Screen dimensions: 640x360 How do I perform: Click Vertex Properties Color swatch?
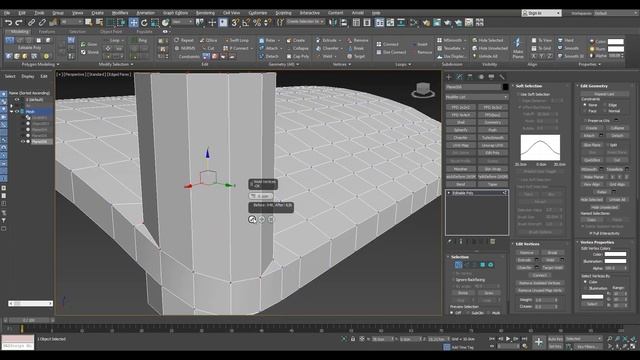coord(615,254)
